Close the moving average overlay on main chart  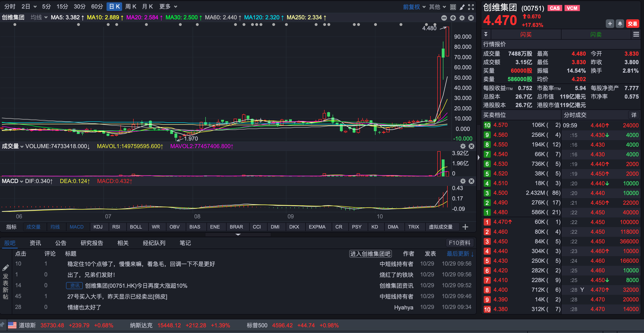[x=471, y=18]
